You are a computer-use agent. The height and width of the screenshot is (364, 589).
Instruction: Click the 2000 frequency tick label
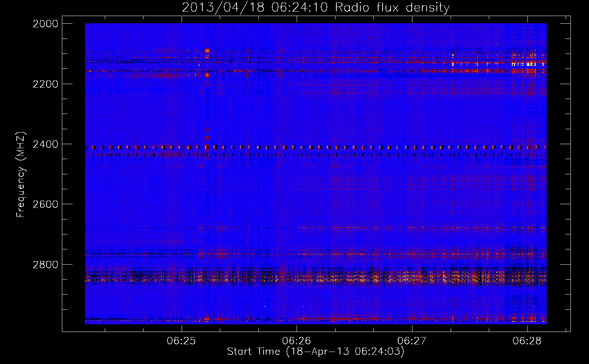(46, 24)
